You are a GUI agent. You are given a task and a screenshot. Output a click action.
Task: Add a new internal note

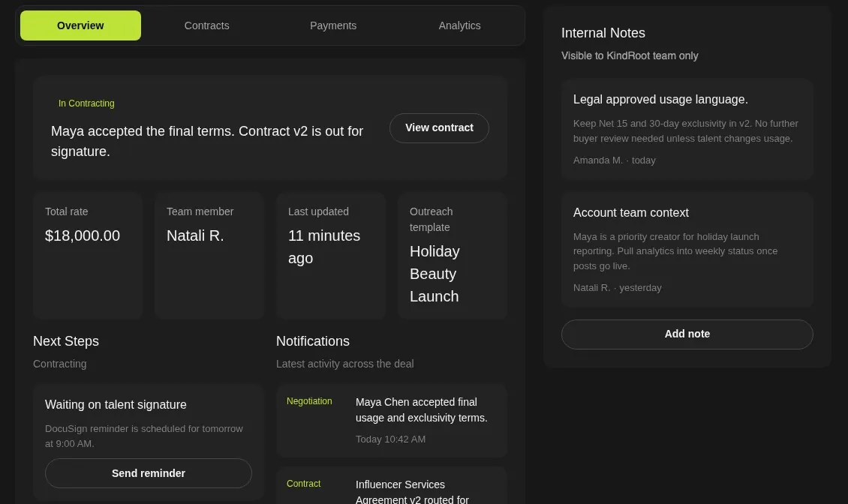click(687, 334)
